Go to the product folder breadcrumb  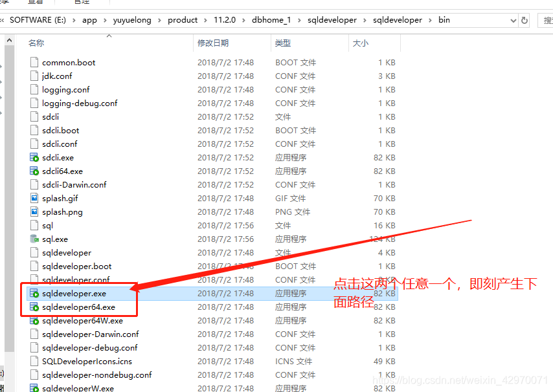[183, 20]
